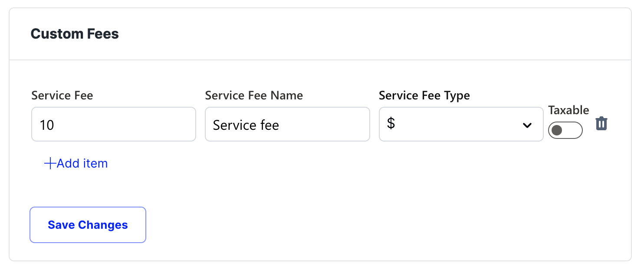Click the Save Changes button
The height and width of the screenshot is (270, 644).
(x=88, y=225)
